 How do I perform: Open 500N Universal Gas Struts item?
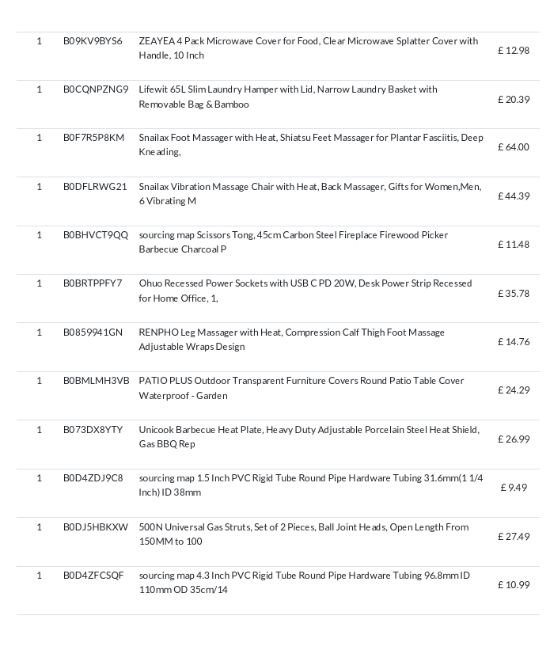[304, 534]
